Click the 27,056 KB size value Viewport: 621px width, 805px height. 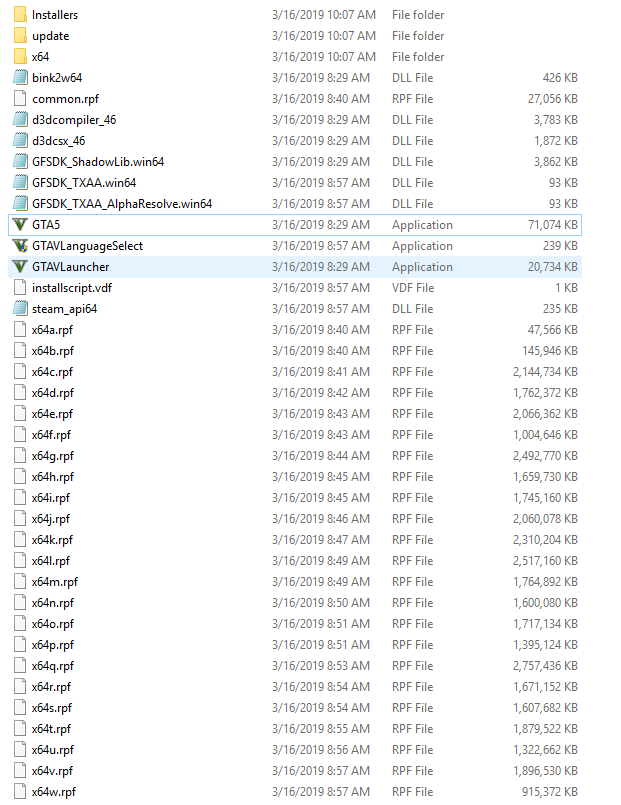[x=553, y=99]
